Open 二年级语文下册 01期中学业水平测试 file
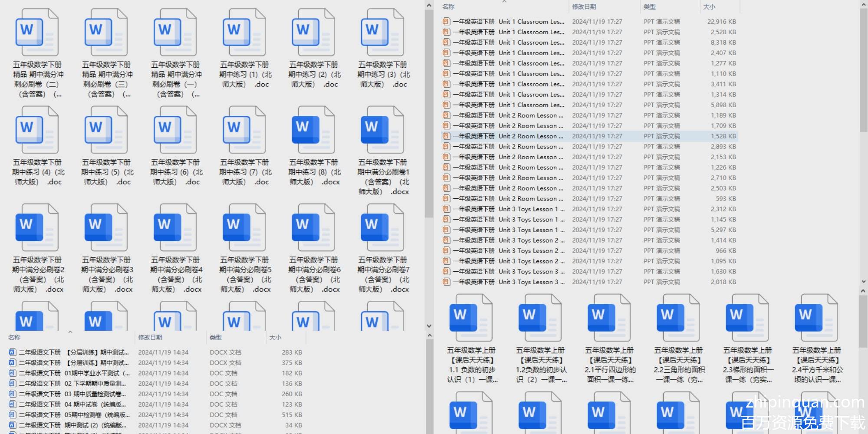868x434 pixels. pos(74,373)
